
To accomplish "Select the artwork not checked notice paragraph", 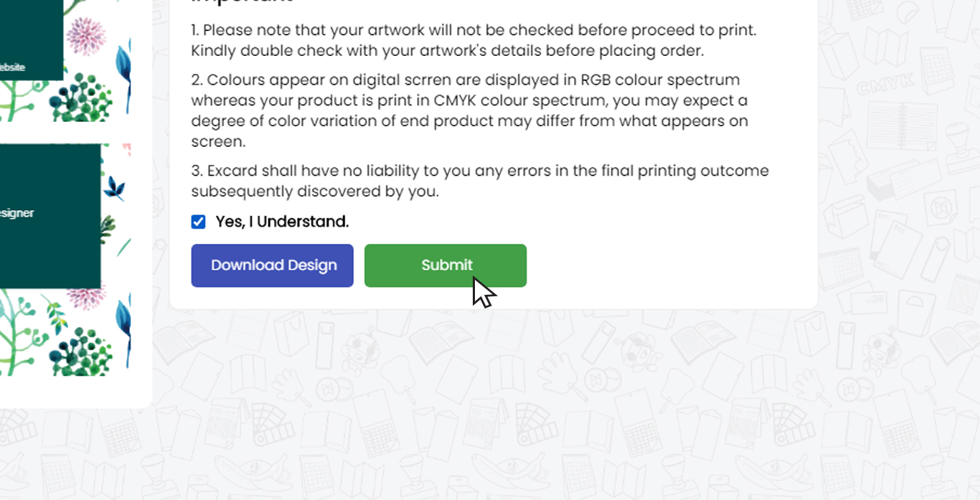I will pos(473,41).
